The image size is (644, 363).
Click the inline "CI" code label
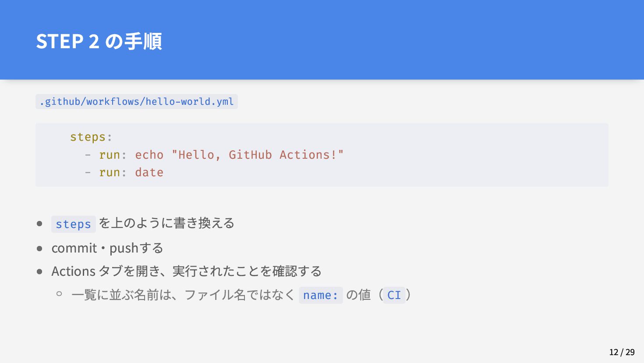tap(394, 295)
